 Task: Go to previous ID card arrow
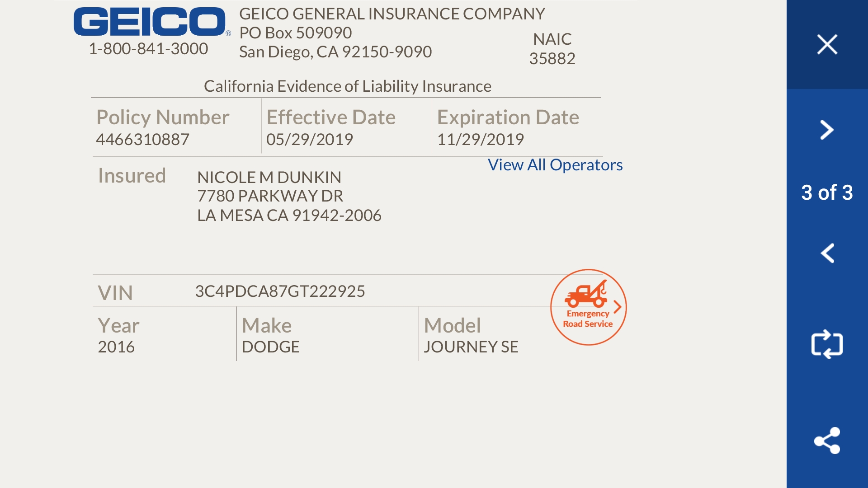click(x=827, y=253)
